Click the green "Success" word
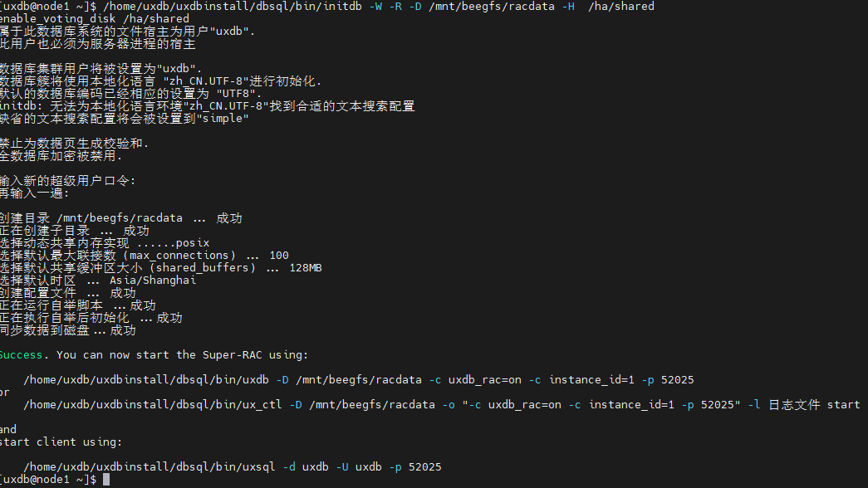 [x=25, y=355]
